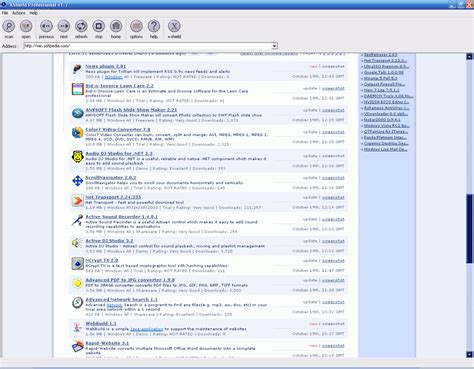Open Active DJ Studio 3.2 link
Image resolution: width=474 pixels, height=369 pixels.
[x=109, y=241]
